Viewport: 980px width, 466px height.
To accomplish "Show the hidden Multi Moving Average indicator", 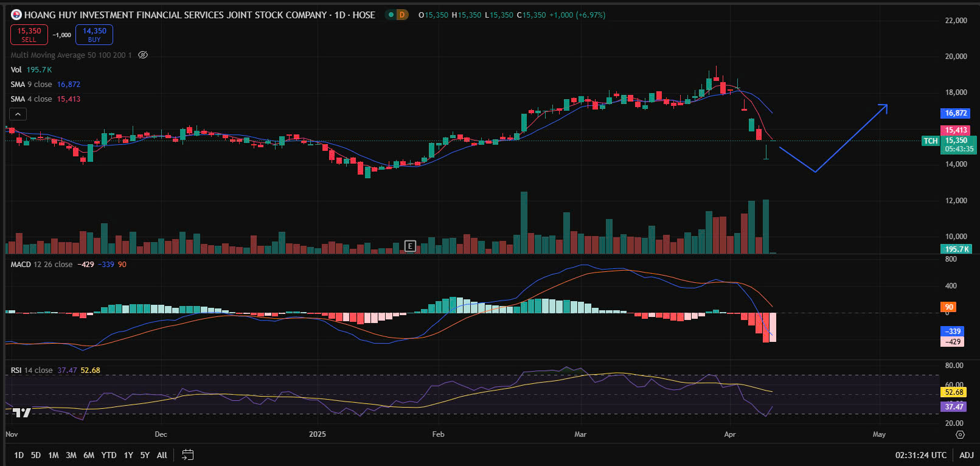I will [143, 55].
